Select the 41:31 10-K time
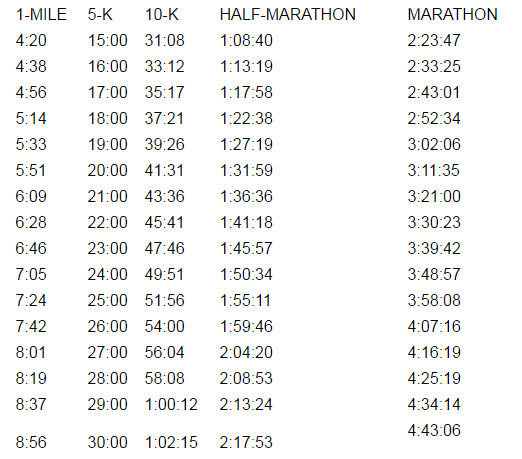This screenshot has height=459, width=522. pyautogui.click(x=164, y=171)
